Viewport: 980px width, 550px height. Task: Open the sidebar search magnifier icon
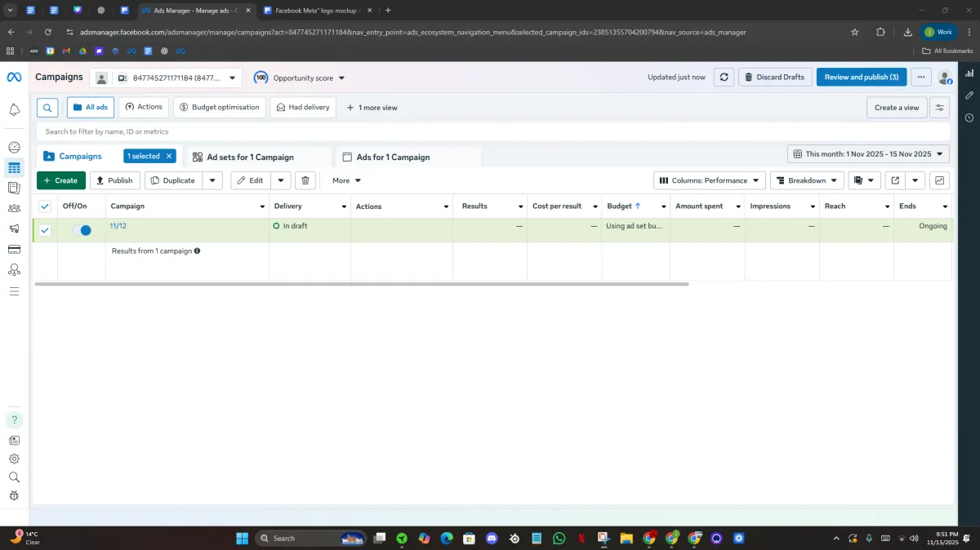tap(14, 477)
